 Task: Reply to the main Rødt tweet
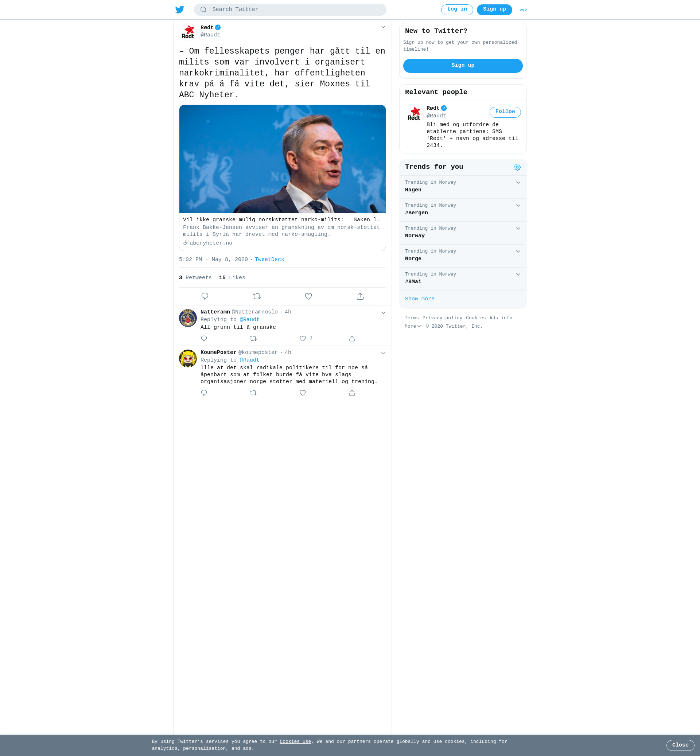(x=205, y=296)
